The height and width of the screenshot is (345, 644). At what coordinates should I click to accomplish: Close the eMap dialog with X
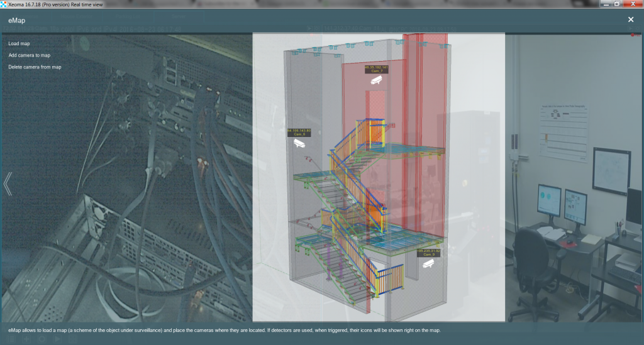tap(631, 19)
